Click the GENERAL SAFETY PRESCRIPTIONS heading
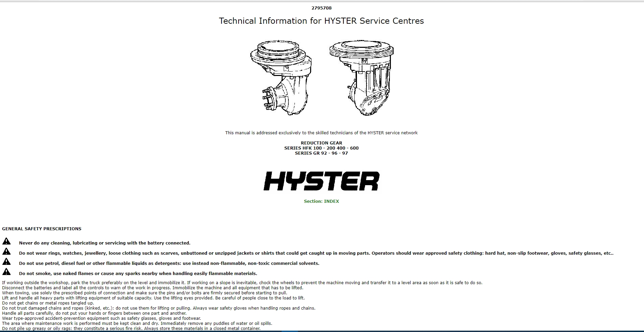The height and width of the screenshot is (332, 644). (x=41, y=229)
